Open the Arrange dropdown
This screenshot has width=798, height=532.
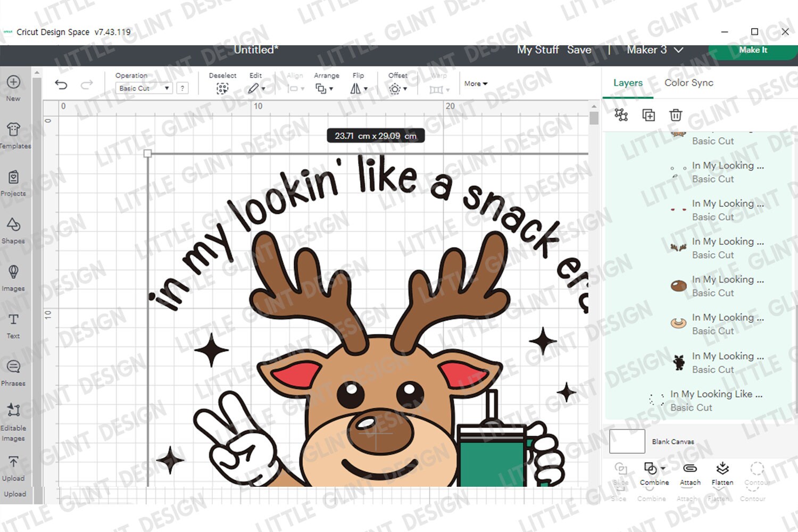coord(326,83)
